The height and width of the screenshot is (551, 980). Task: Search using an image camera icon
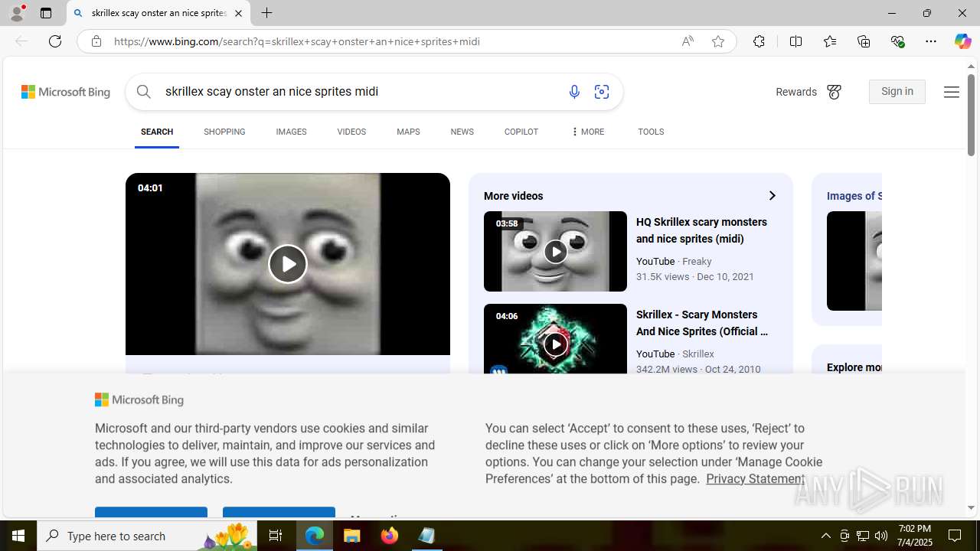(602, 92)
